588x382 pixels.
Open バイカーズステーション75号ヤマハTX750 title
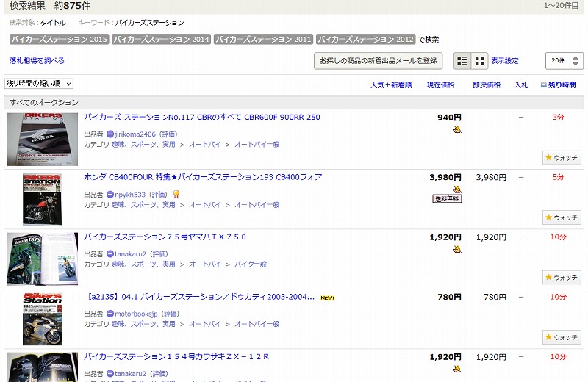[x=165, y=237]
